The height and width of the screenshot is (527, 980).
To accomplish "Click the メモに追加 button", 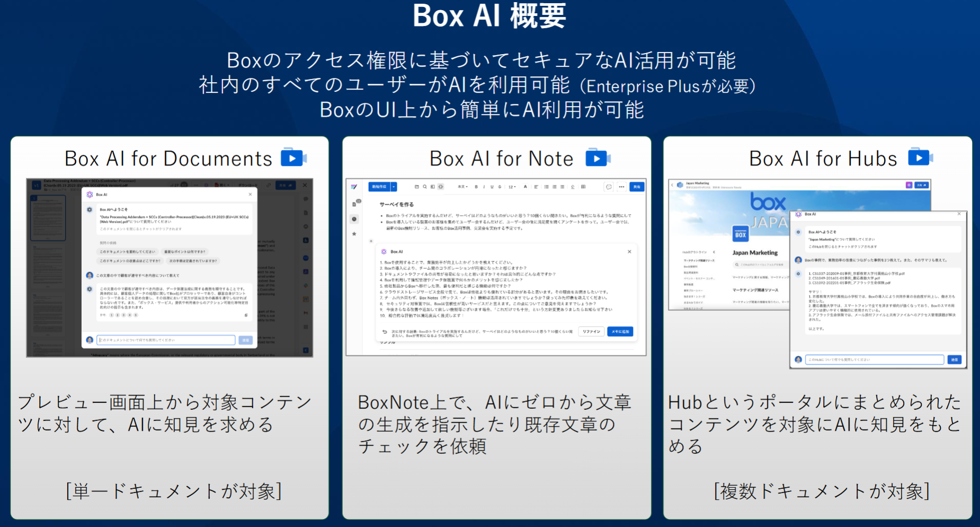I will point(620,331).
